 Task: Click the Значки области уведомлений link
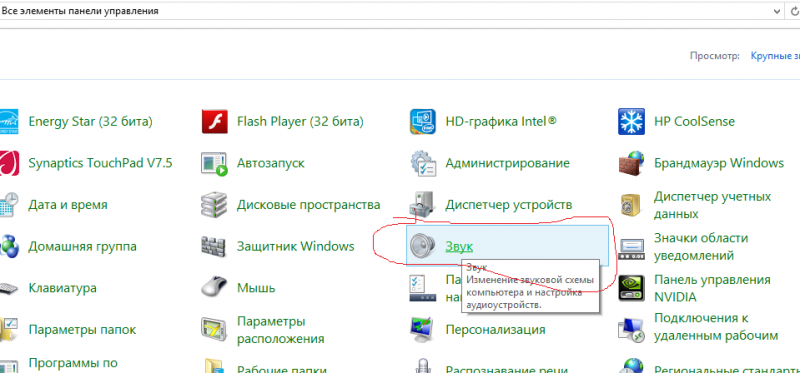[701, 246]
